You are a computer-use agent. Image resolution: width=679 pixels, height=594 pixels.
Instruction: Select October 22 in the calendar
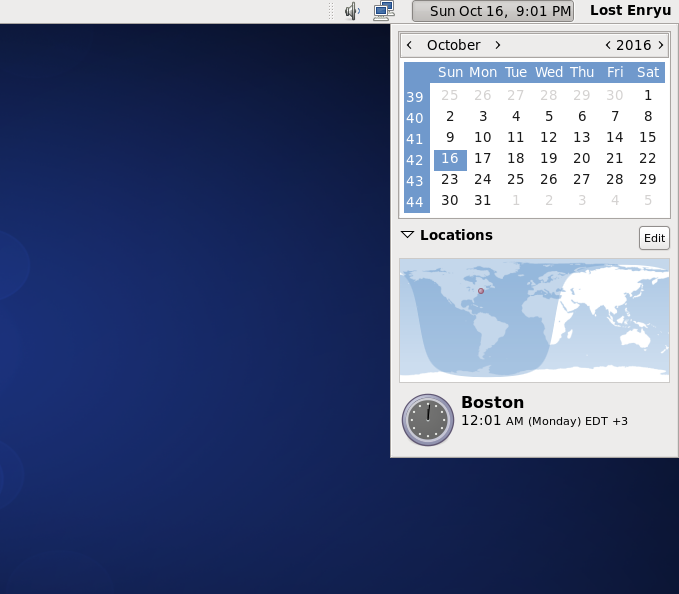click(x=648, y=158)
